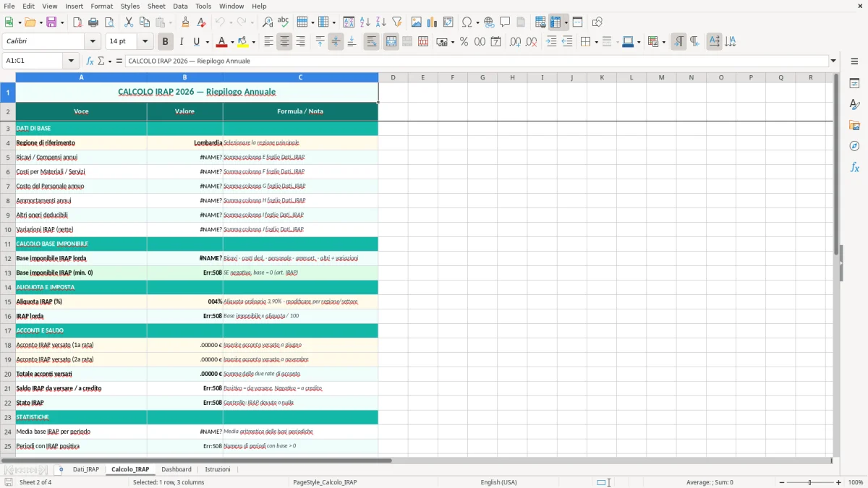
Task: Open the Format menu
Action: 101,6
